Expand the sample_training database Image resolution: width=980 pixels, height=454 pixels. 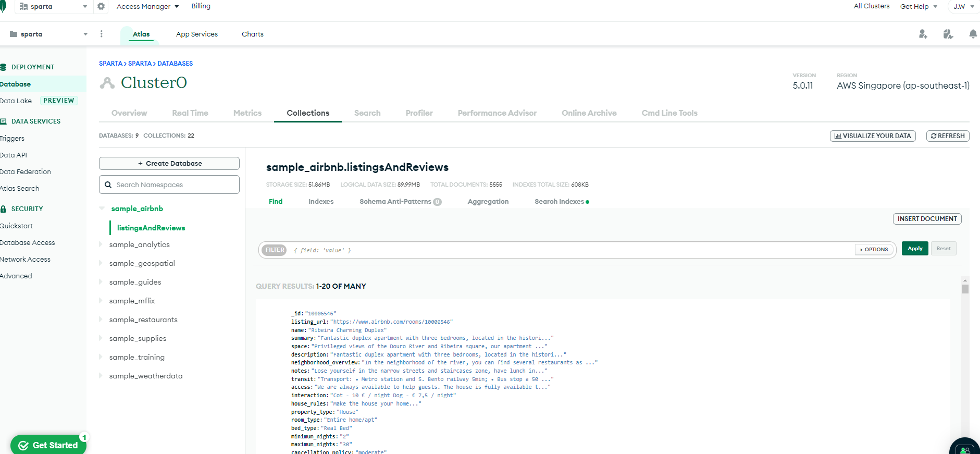[101, 357]
